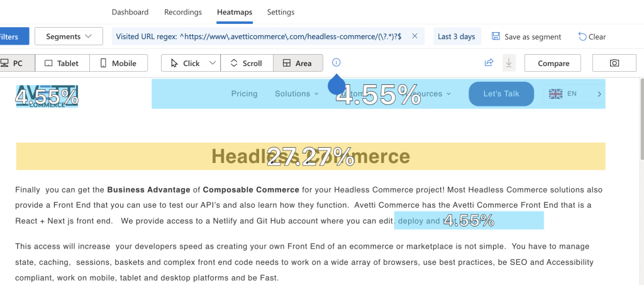Expand the Solutions nav menu
Screen dimensions: 644x285
[x=297, y=94]
